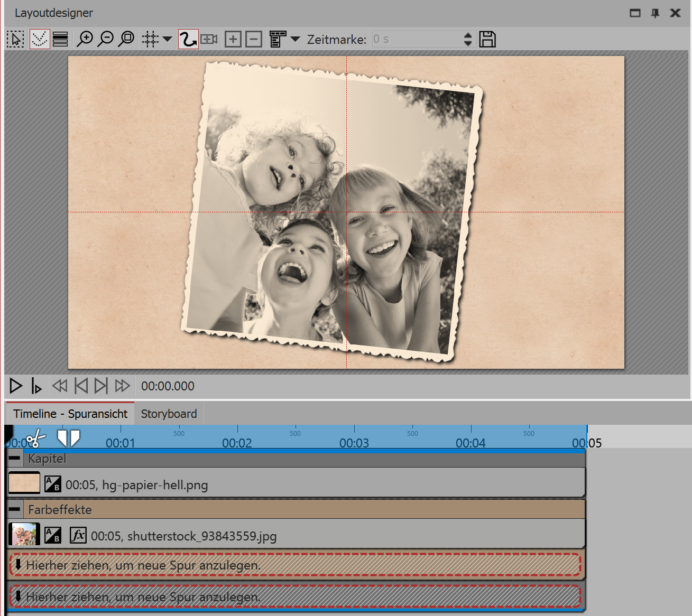Open the grid options dropdown arrow

(167, 39)
